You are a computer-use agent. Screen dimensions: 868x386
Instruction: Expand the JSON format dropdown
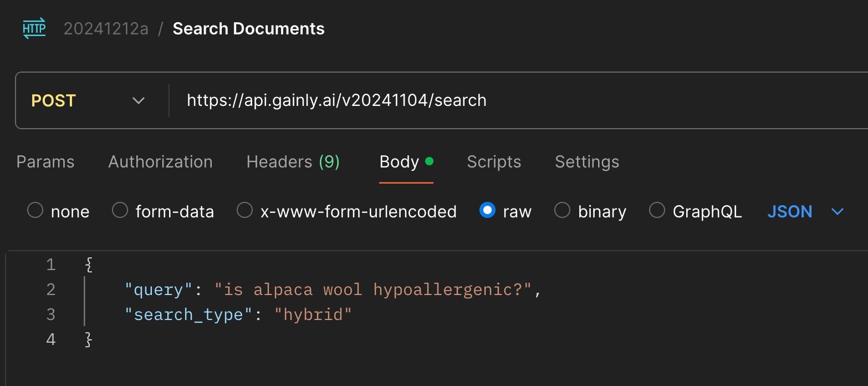coord(805,211)
